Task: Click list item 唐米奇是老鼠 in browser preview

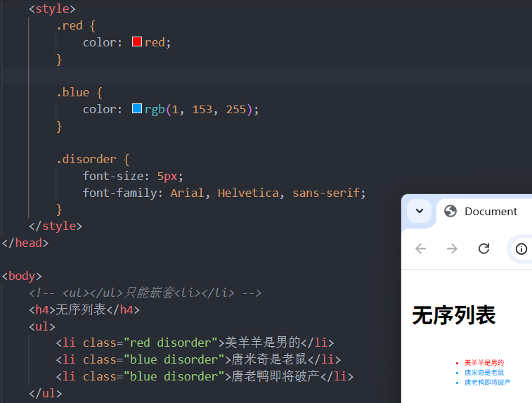Action: [484, 373]
